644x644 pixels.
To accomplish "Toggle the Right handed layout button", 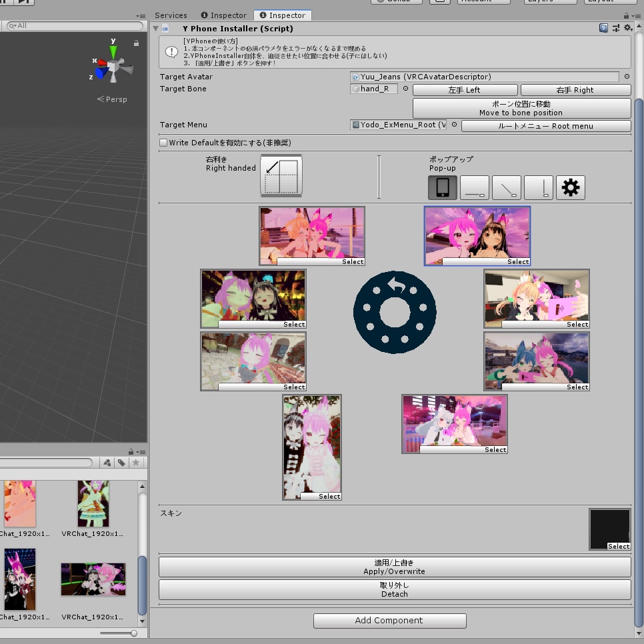I will (281, 177).
